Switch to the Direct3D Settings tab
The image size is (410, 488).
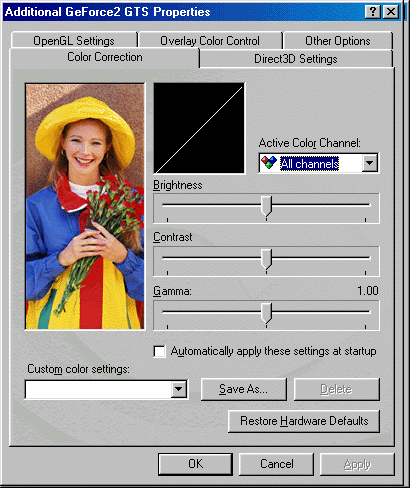(296, 59)
